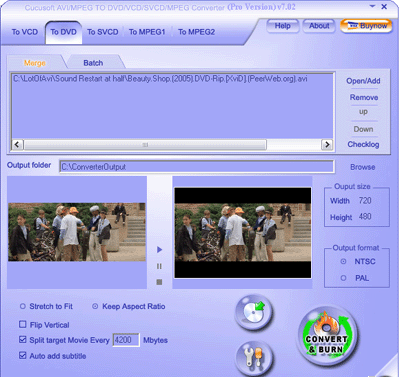
Task: Click the Buynow button
Action: [366, 26]
